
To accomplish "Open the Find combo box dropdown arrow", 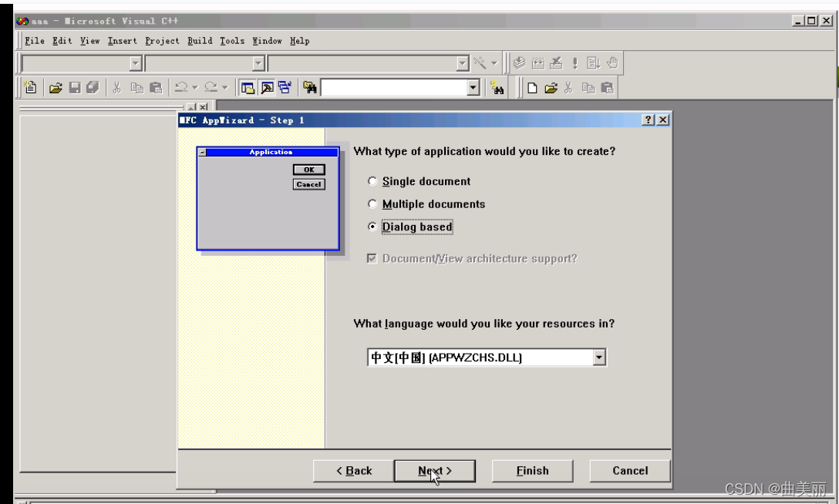I will click(473, 88).
